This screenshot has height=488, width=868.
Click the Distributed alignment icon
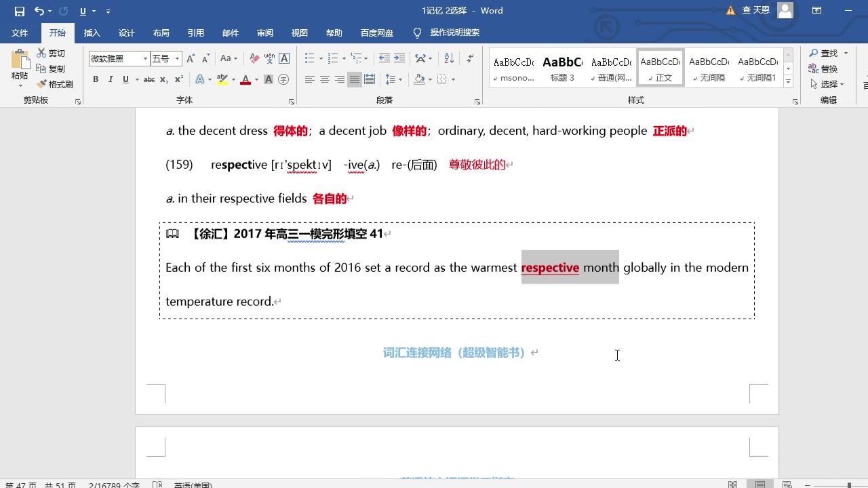click(x=370, y=80)
